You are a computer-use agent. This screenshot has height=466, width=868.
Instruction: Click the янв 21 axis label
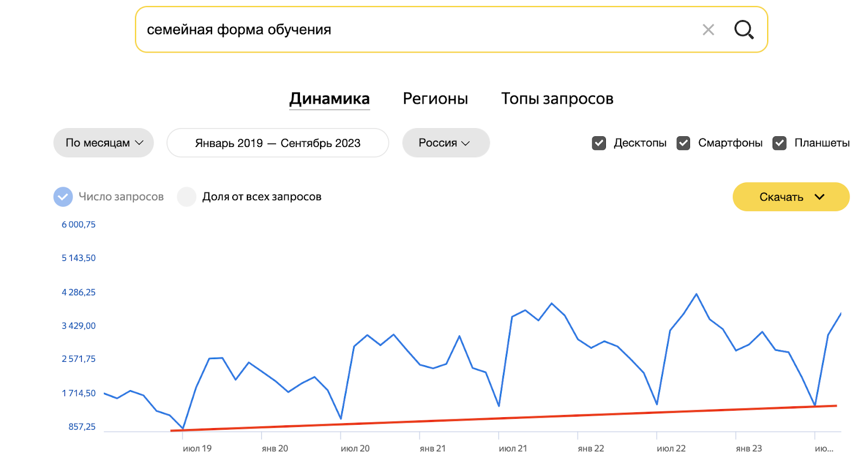pos(433,449)
